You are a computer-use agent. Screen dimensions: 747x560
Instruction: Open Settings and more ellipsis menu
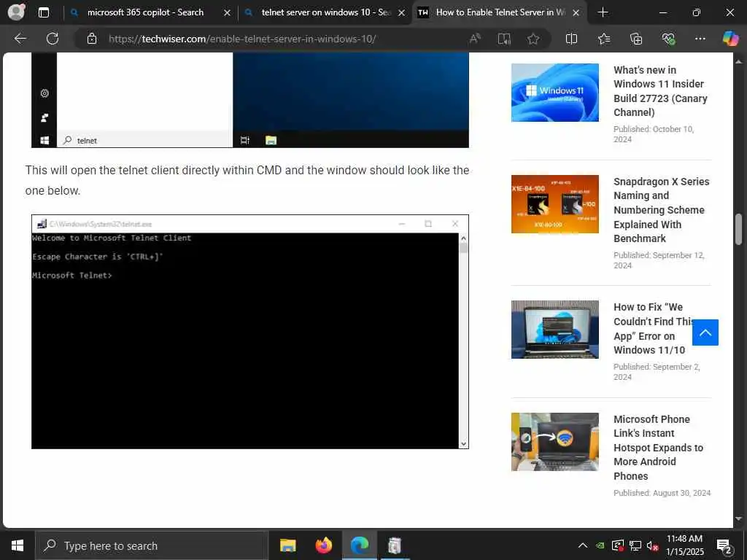pyautogui.click(x=700, y=39)
